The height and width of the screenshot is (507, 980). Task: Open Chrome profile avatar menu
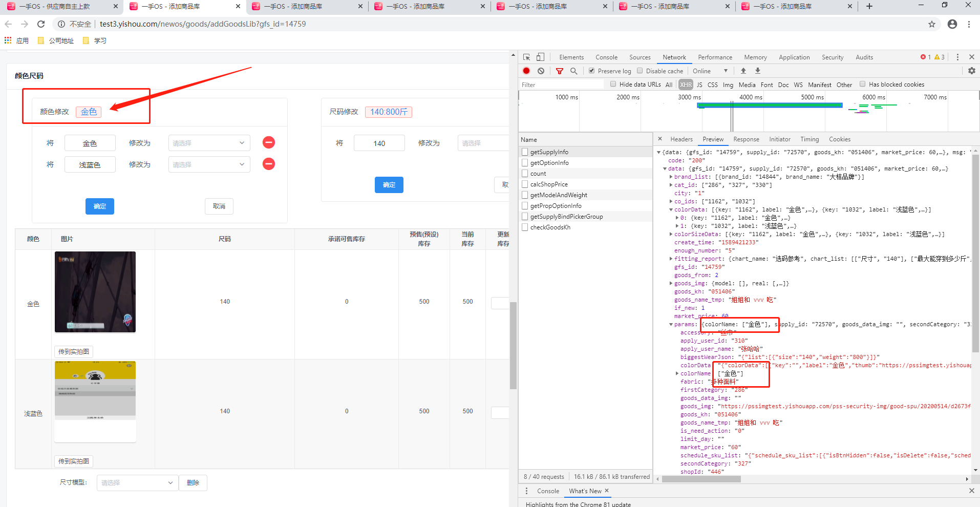point(952,24)
